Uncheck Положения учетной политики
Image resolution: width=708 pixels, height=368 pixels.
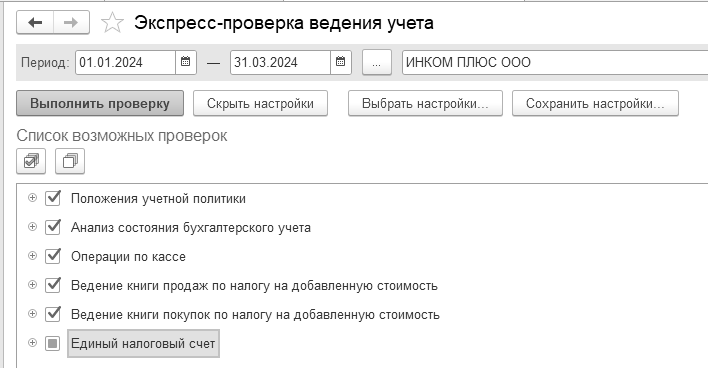[53, 198]
